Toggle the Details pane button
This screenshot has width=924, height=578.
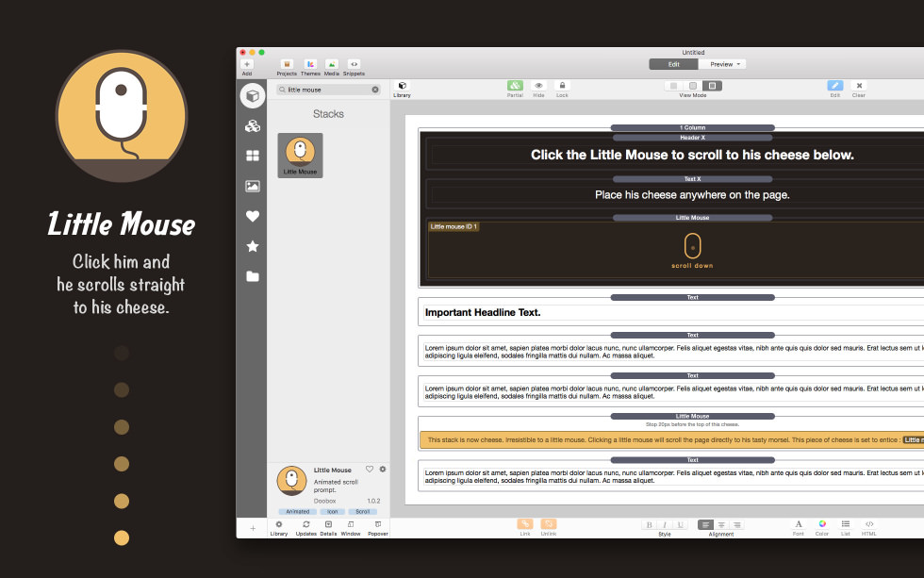click(x=328, y=524)
